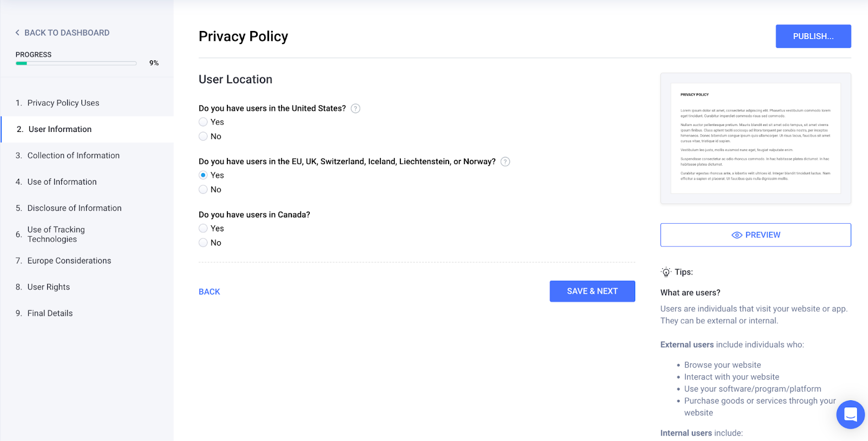Image resolution: width=868 pixels, height=441 pixels.
Task: Select Yes for United States users
Action: point(203,122)
